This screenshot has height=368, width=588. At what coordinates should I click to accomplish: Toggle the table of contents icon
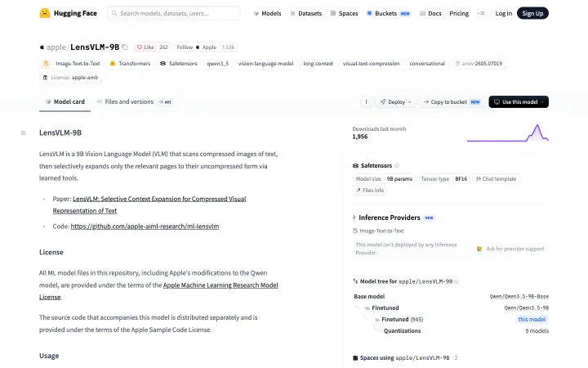coord(23,132)
